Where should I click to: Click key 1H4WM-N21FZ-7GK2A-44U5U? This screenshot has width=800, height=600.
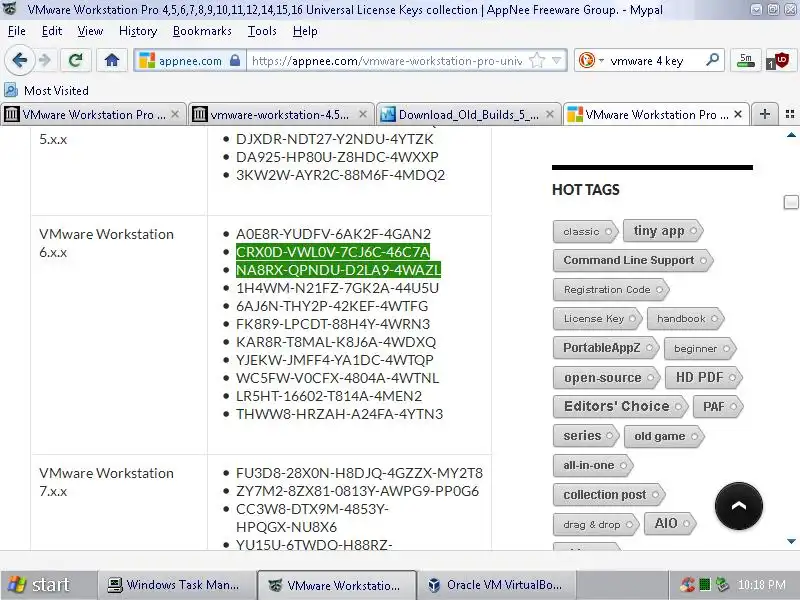(x=337, y=288)
